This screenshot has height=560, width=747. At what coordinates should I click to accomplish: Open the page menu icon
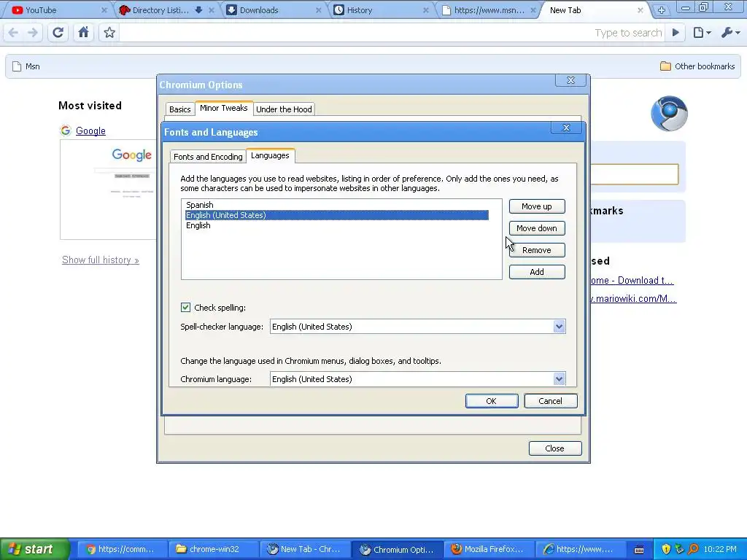[x=702, y=32]
